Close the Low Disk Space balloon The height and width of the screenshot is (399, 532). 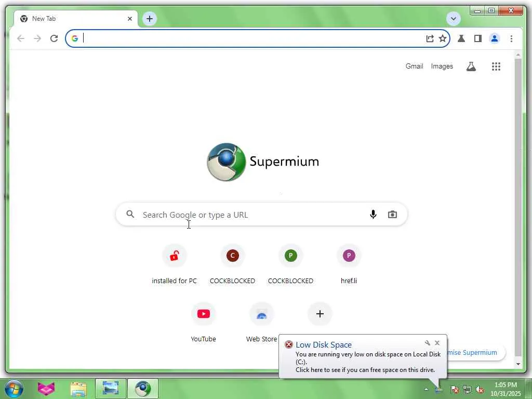coord(437,343)
